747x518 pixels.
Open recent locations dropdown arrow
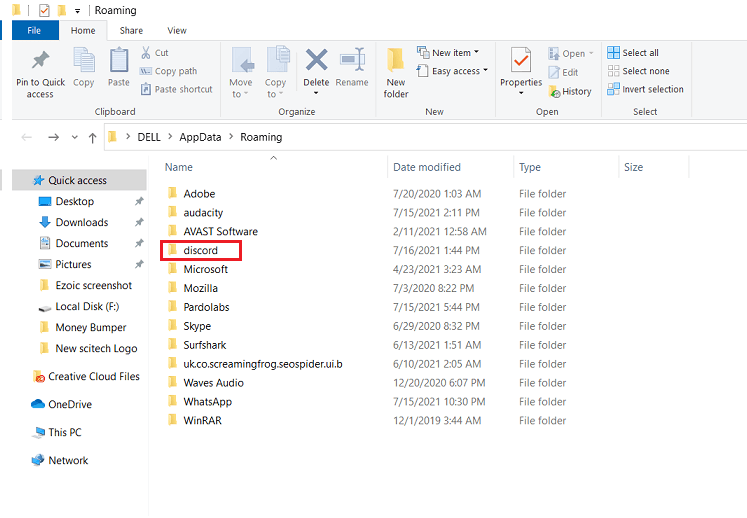74,137
